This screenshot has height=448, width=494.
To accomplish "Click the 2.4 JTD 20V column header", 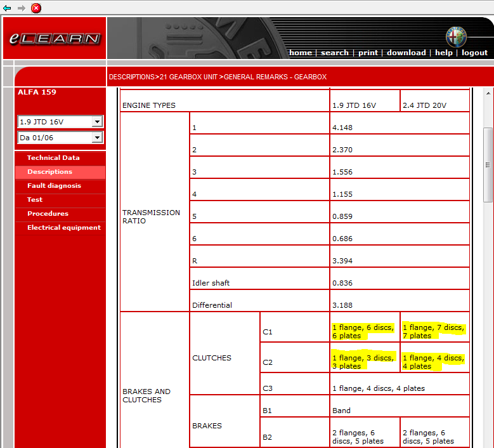I will coord(424,105).
